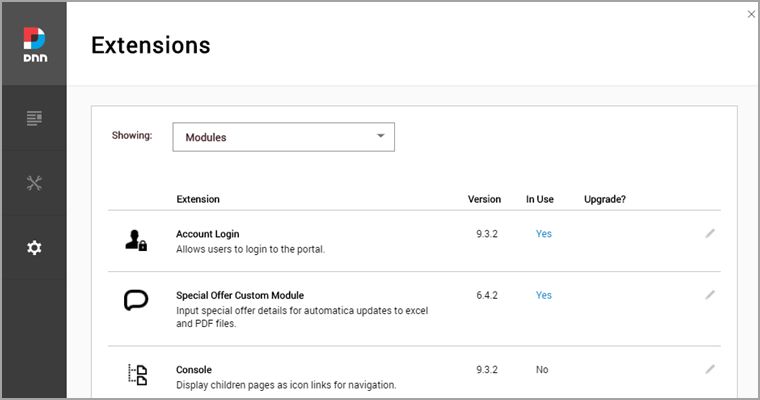Open the Content menu icon in sidebar
760x400 pixels.
click(34, 119)
